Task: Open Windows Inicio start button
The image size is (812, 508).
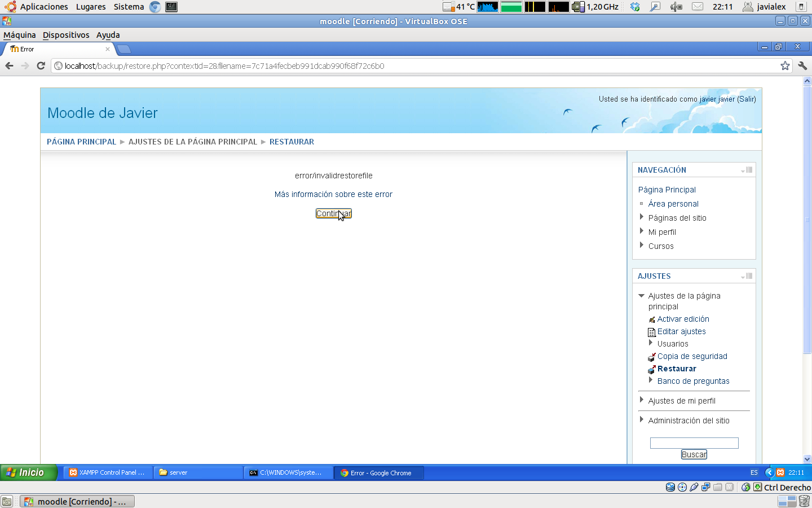Action: pyautogui.click(x=29, y=472)
